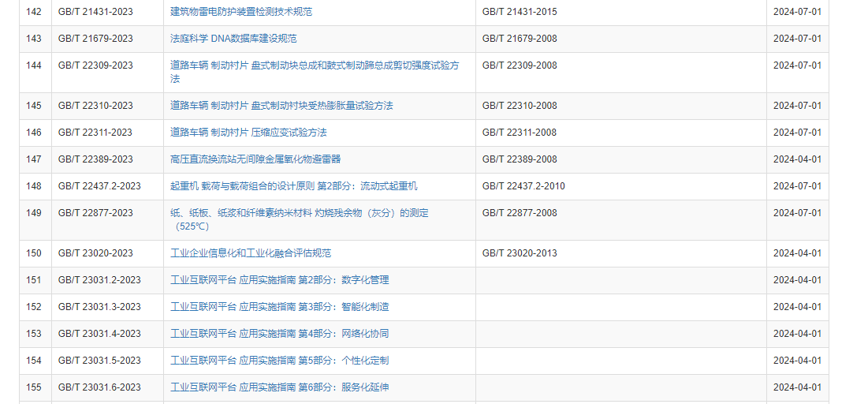Select standard number GB/T 23031.4-2023
Viewport: 868px width, 404px height.
[x=99, y=334]
